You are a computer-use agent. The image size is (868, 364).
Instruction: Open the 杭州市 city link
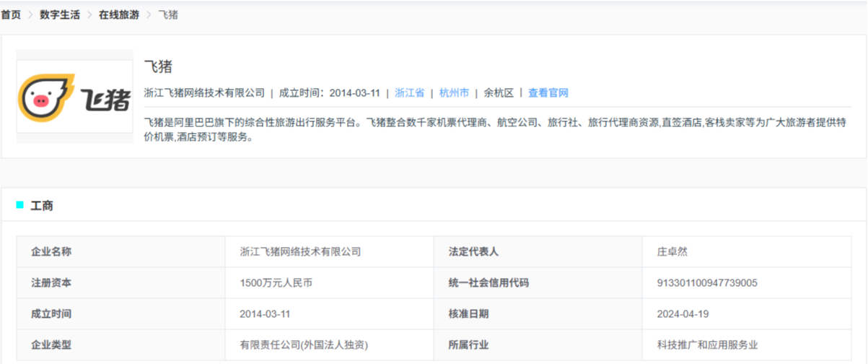454,93
